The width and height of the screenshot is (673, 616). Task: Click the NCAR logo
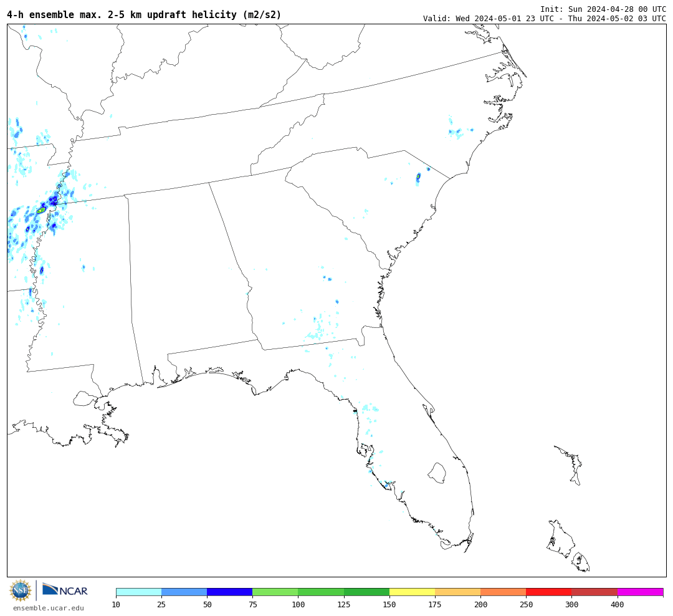coord(65,590)
